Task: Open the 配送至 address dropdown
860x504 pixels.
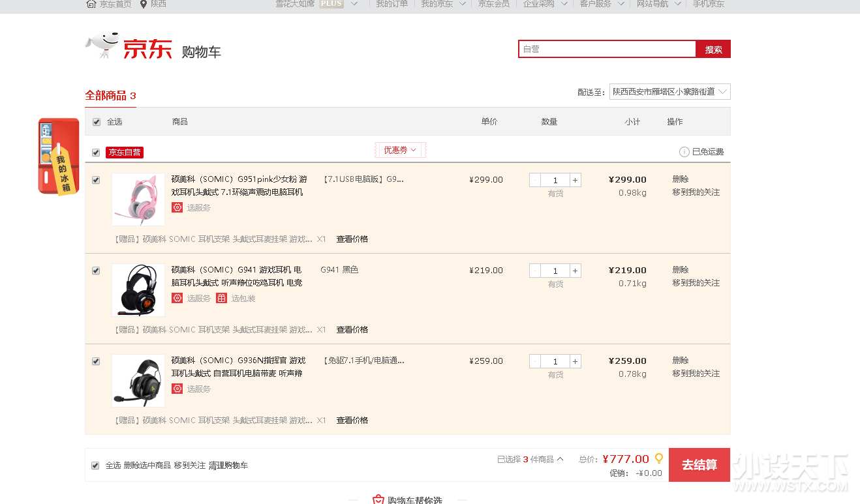Action: click(x=669, y=92)
